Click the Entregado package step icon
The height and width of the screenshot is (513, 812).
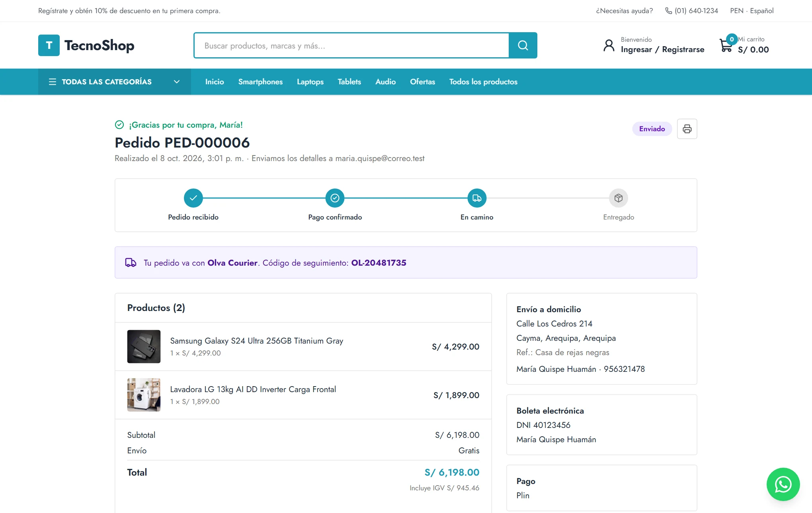point(619,198)
